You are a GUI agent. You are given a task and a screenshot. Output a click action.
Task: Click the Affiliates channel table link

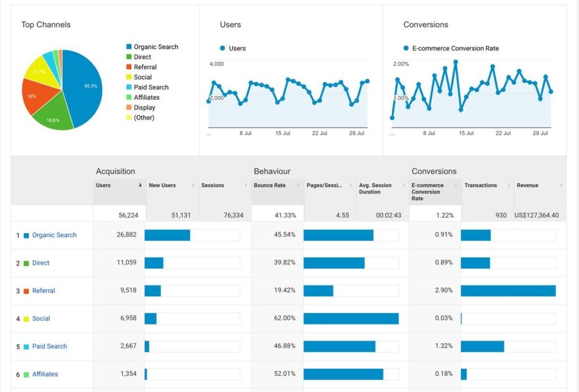[45, 374]
